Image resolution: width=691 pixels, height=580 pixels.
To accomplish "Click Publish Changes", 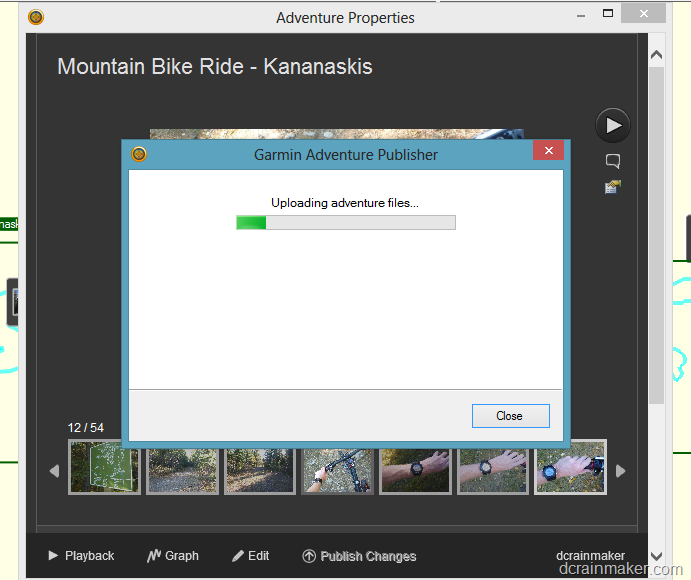I will (359, 556).
